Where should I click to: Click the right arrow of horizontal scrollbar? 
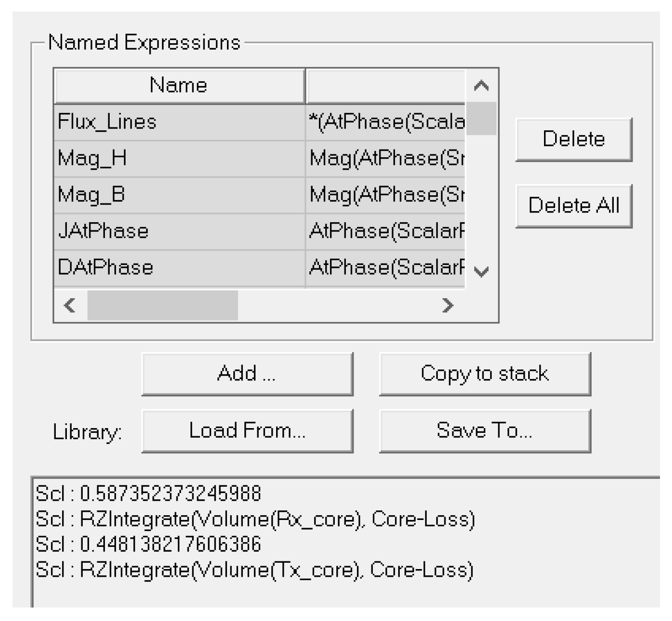(x=448, y=305)
